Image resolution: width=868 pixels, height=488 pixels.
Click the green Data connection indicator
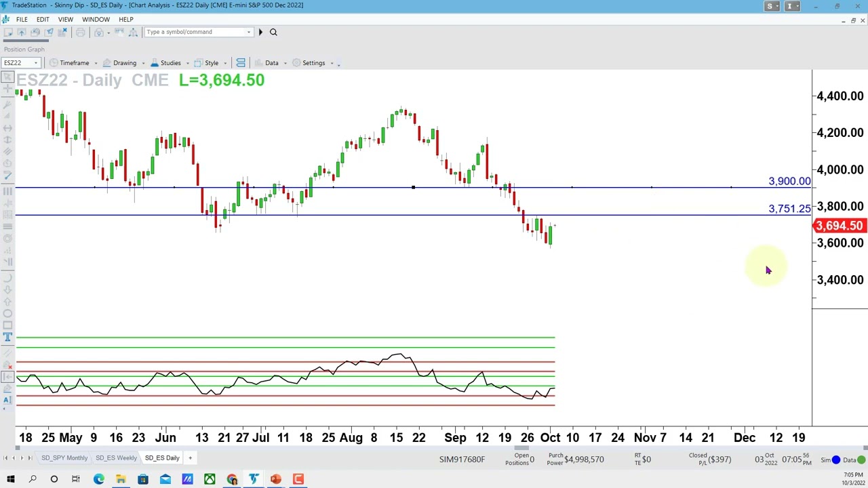(x=861, y=460)
